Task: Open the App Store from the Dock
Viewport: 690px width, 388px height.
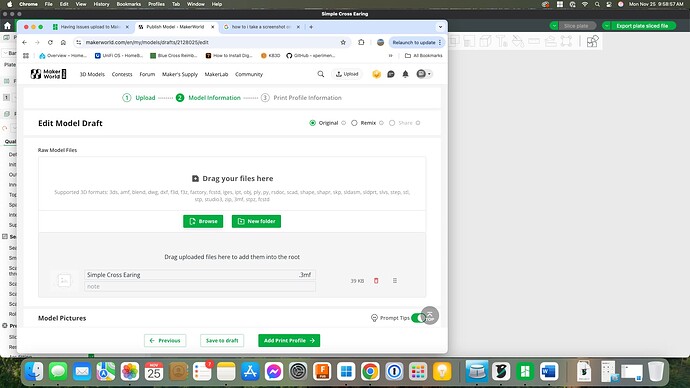Action: pos(250,372)
